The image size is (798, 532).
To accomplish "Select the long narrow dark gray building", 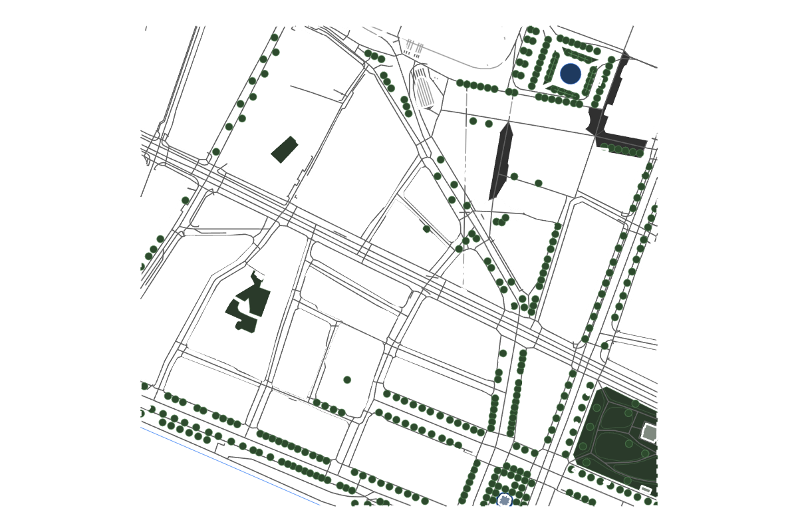I will tap(501, 160).
